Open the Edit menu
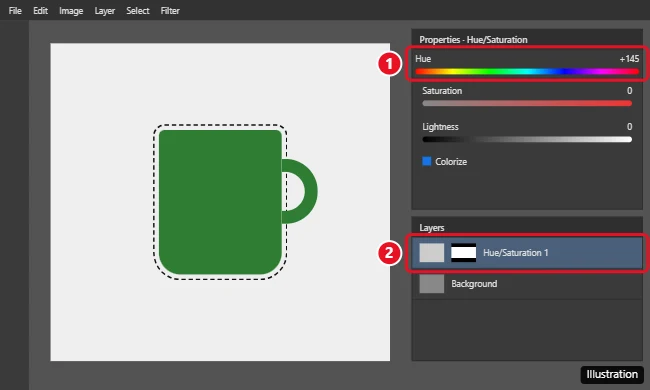650x390 pixels. tap(40, 11)
